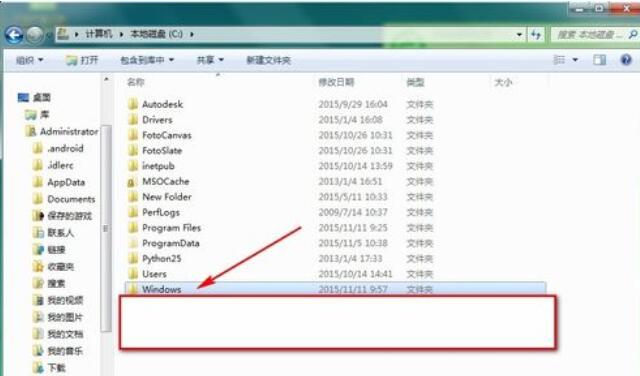Click the 打开 toolbar button
This screenshot has width=640, height=376.
[x=82, y=60]
